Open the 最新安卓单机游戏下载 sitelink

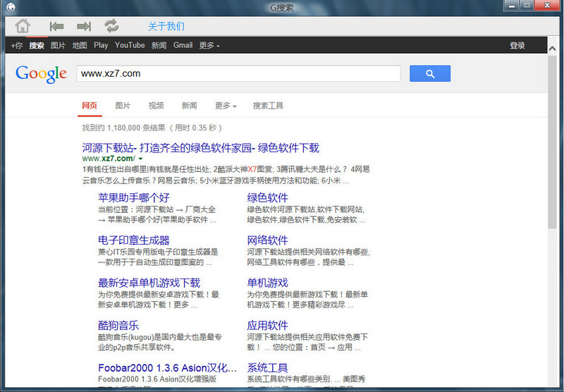pyautogui.click(x=149, y=283)
